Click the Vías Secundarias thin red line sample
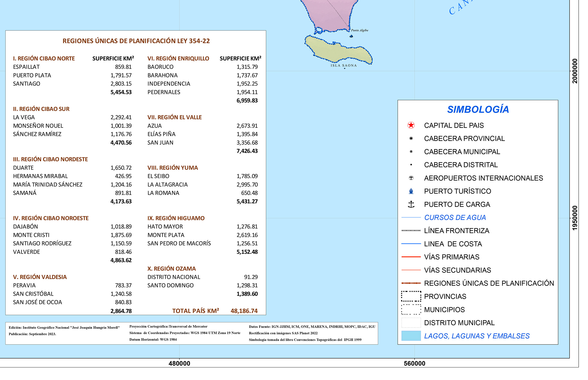The image size is (588, 380). click(x=411, y=270)
